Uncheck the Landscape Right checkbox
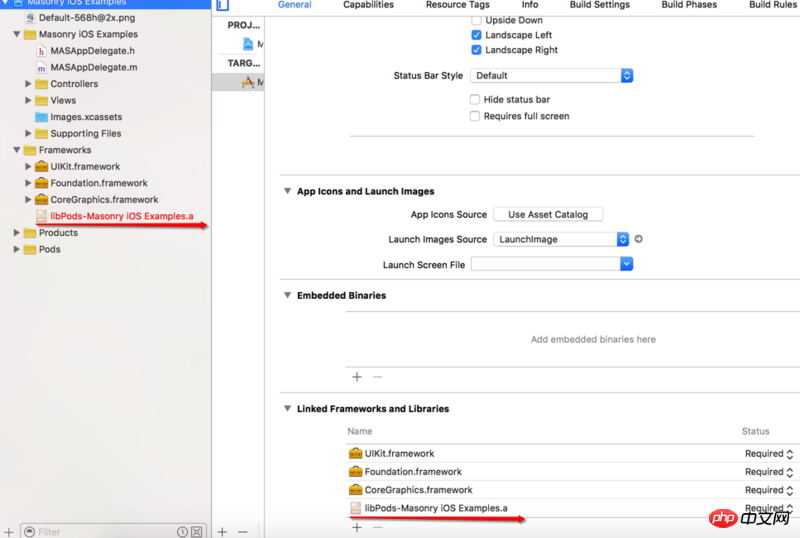 point(476,50)
